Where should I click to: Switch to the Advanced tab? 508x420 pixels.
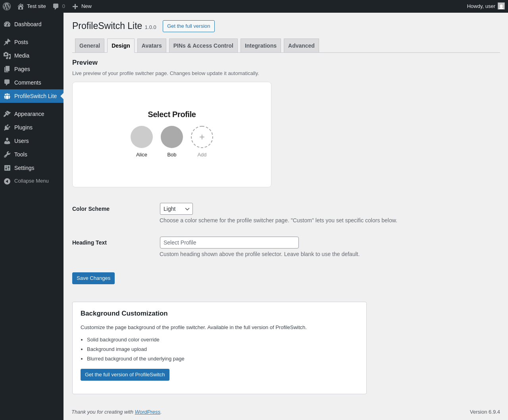coord(301,46)
